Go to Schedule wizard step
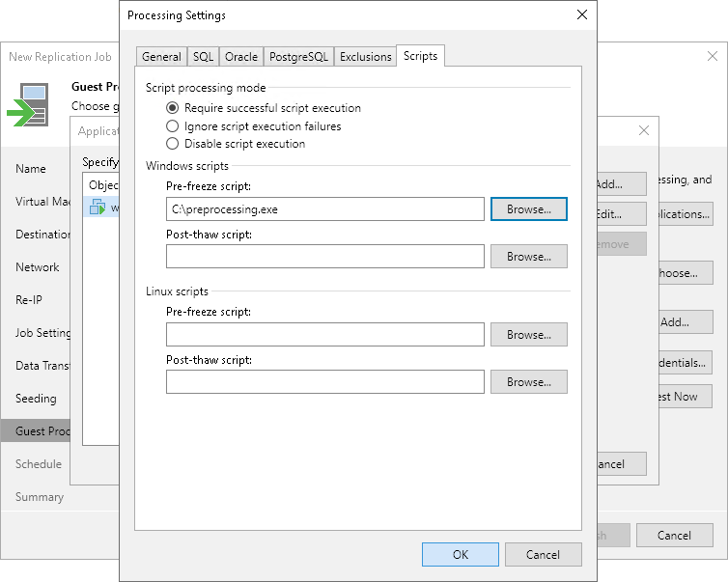 38,464
